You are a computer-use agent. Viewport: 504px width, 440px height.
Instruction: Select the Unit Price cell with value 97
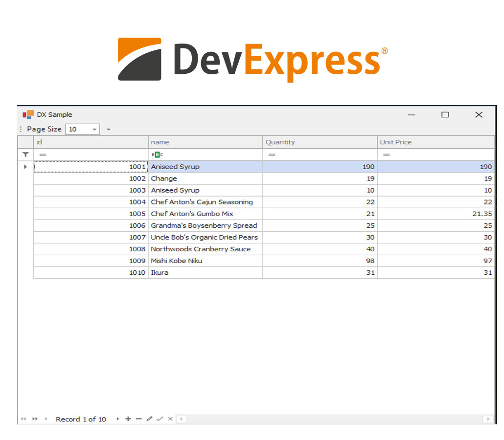(x=435, y=261)
